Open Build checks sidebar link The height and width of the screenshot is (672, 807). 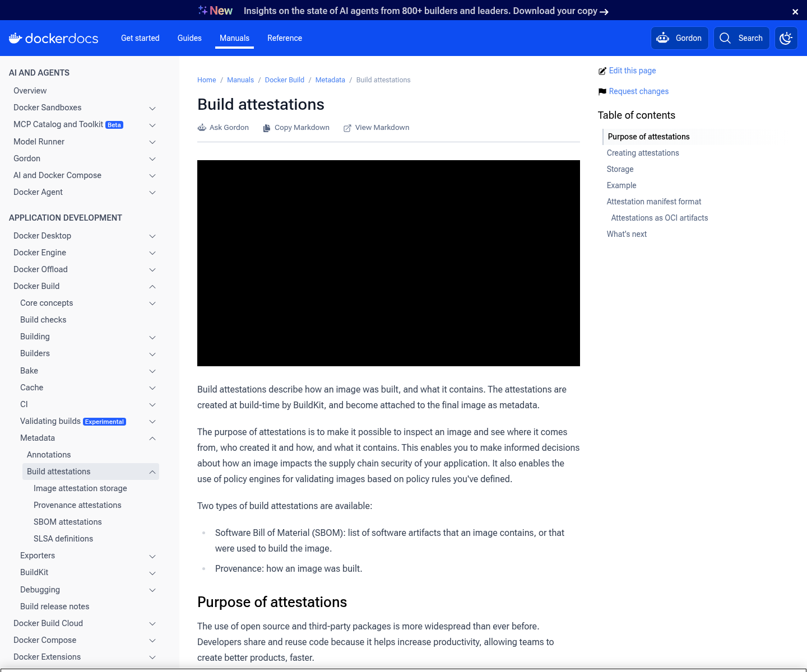pyautogui.click(x=43, y=320)
